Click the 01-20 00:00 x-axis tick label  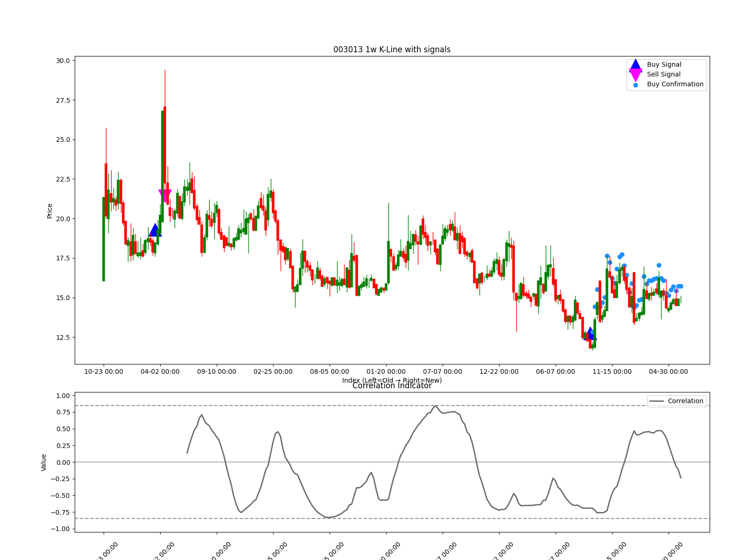(386, 371)
